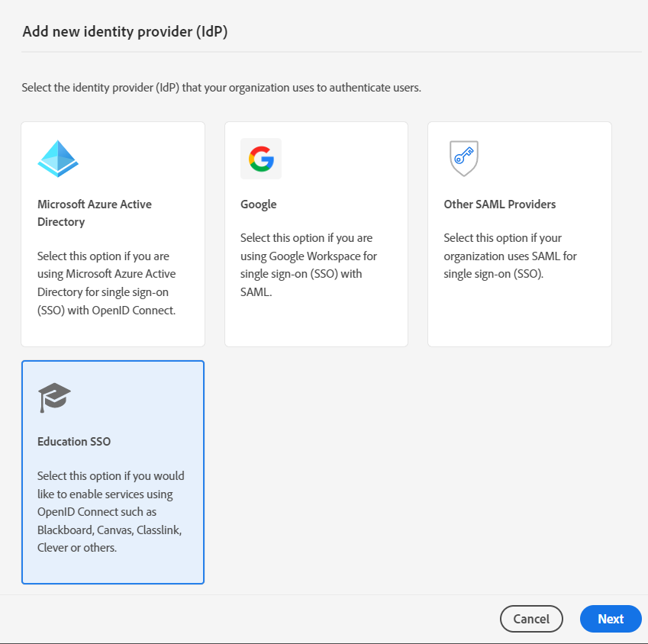Viewport: 648px width, 644px height.
Task: Click the Blackboard, Canvas, Classlink description text
Action: (x=111, y=511)
